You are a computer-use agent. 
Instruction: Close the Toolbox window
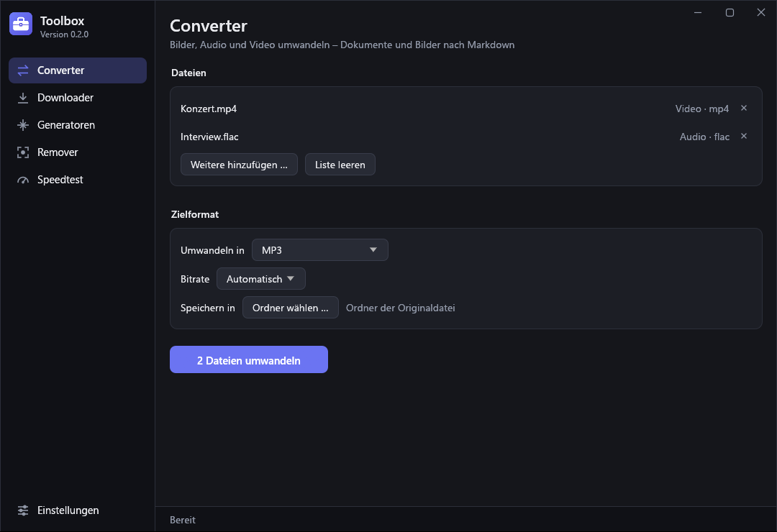pyautogui.click(x=761, y=12)
